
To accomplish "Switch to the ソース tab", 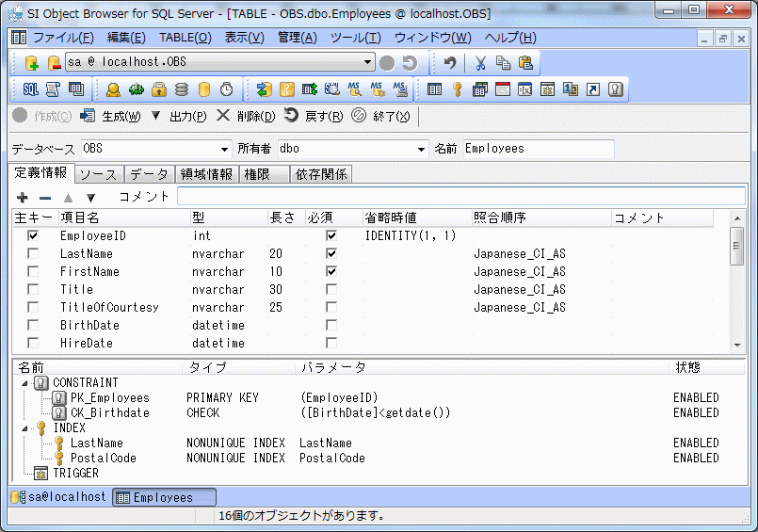I will click(98, 174).
